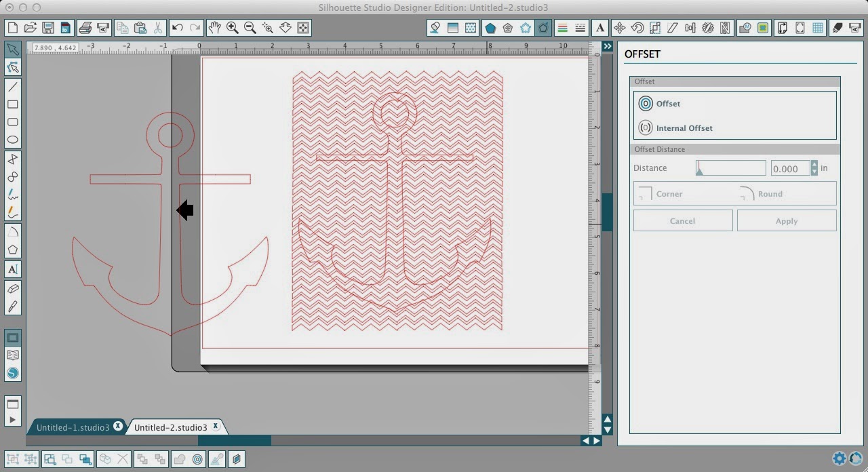Screen dimensions: 868x472
Task: Select the Internal Offset radio button
Action: point(646,127)
